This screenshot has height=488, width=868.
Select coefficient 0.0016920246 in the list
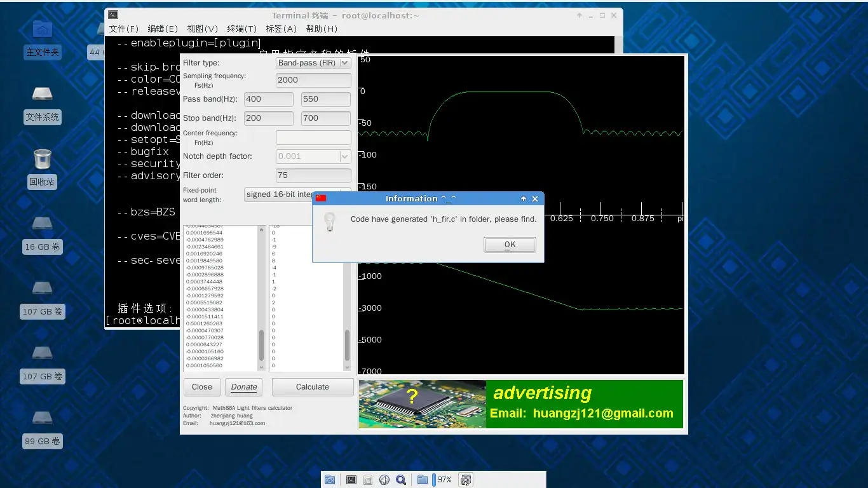point(204,254)
